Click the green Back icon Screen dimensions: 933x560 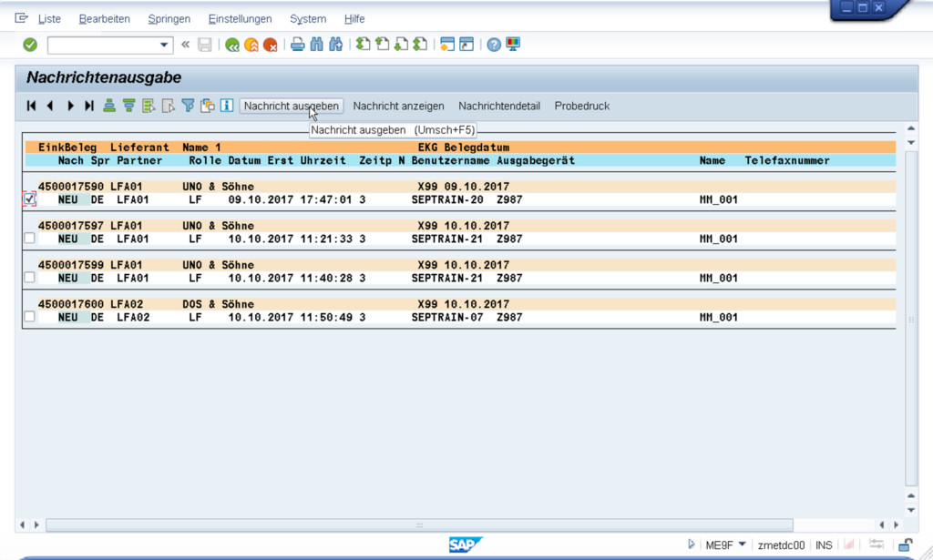coord(232,45)
